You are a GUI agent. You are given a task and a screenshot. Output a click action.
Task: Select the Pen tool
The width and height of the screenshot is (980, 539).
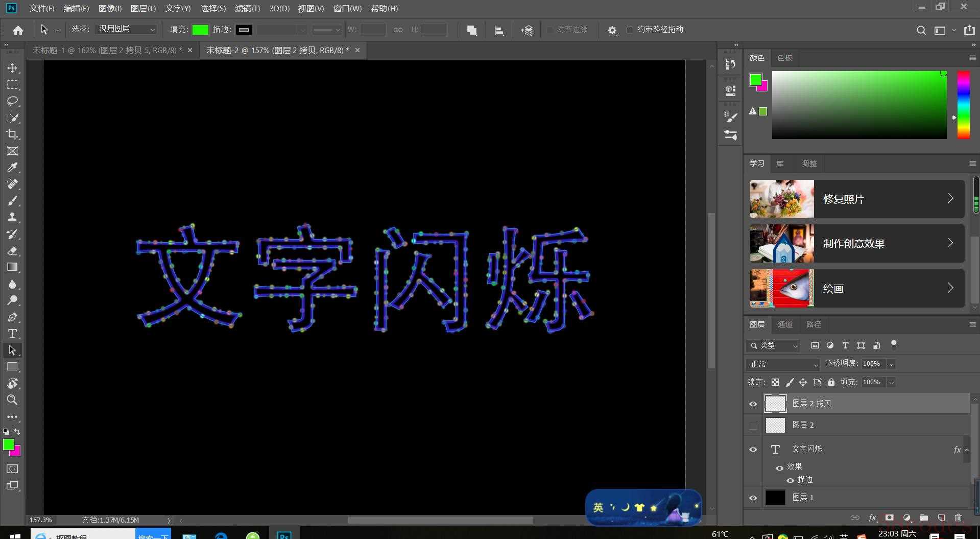(x=12, y=317)
